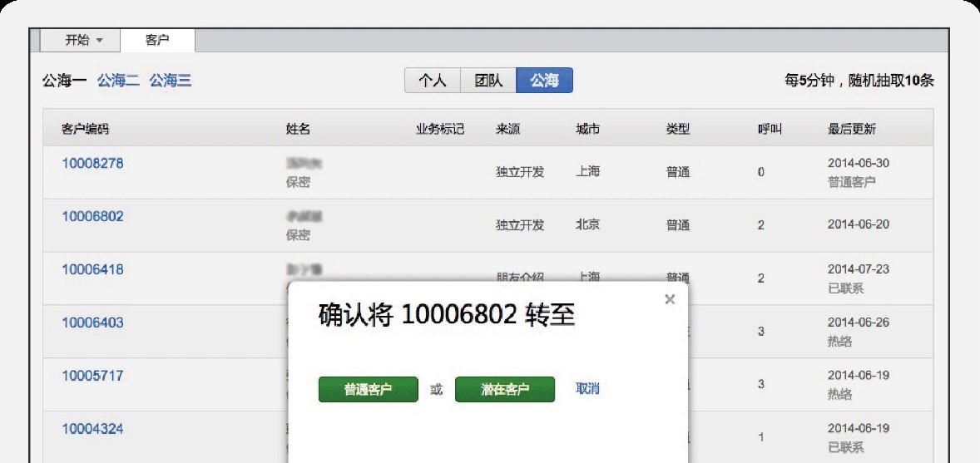Select the 公海 segment button
The width and height of the screenshot is (980, 463).
pos(544,81)
